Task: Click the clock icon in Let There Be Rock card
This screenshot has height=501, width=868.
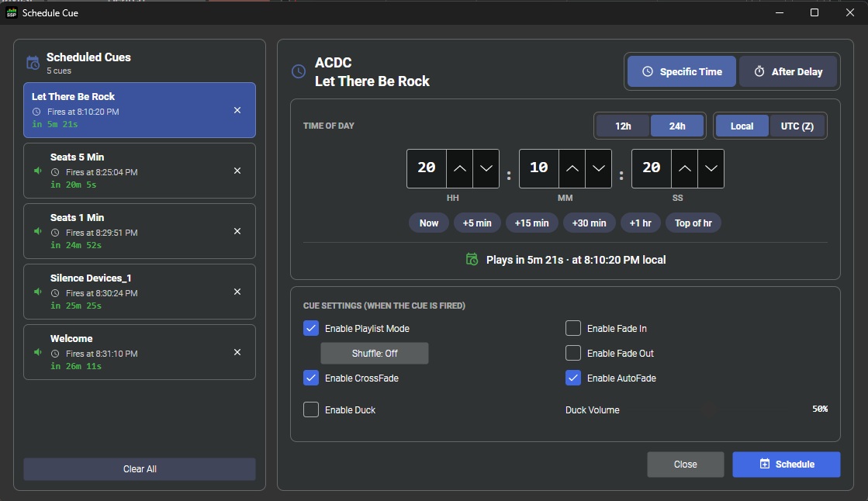Action: 36,112
